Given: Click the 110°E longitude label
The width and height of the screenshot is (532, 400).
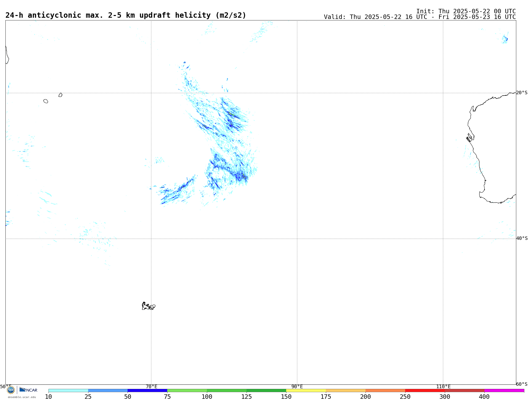Looking at the screenshot, I should [443, 386].
